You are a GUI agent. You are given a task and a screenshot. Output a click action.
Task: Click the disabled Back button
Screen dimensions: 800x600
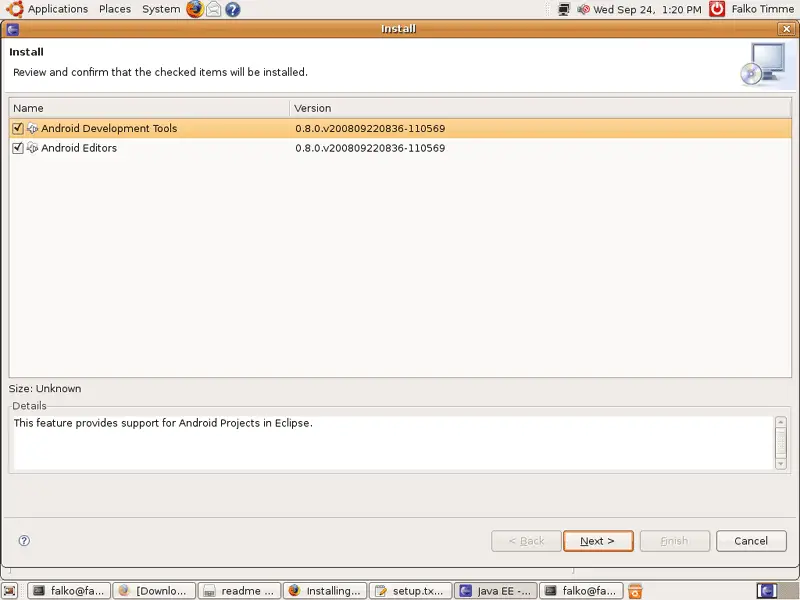click(526, 541)
